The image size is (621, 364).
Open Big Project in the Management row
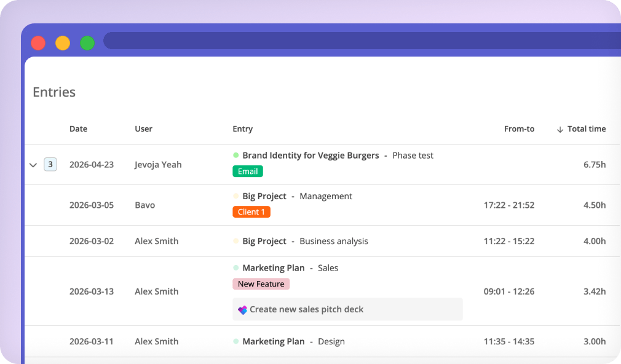[x=264, y=197]
